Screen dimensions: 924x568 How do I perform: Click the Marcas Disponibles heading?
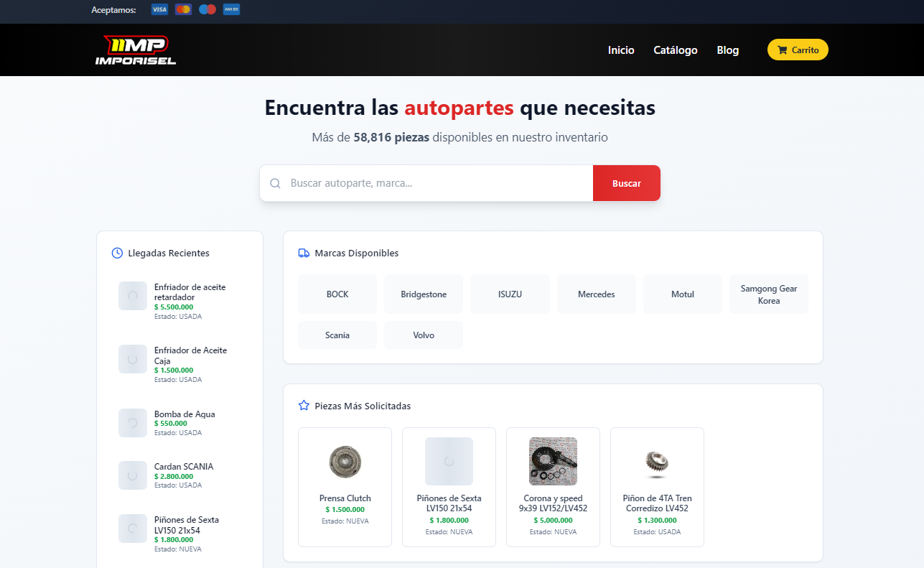point(357,253)
